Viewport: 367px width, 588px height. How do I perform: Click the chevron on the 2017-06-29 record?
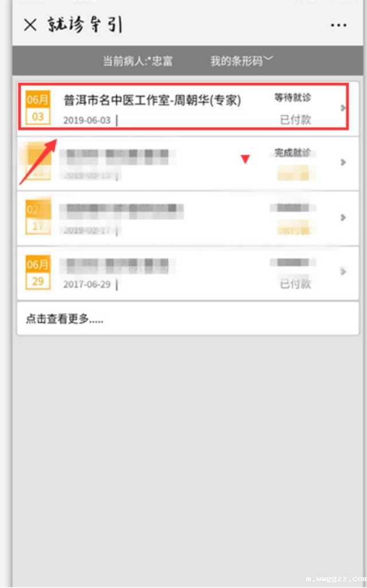(342, 272)
